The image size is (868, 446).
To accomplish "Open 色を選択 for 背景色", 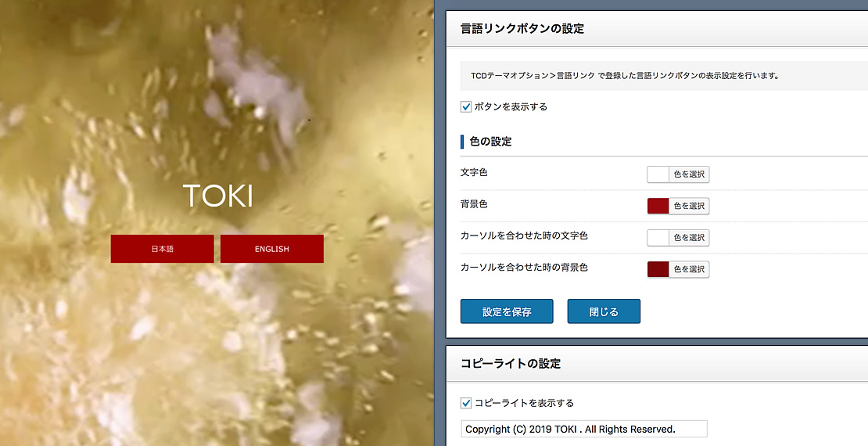I will 689,206.
